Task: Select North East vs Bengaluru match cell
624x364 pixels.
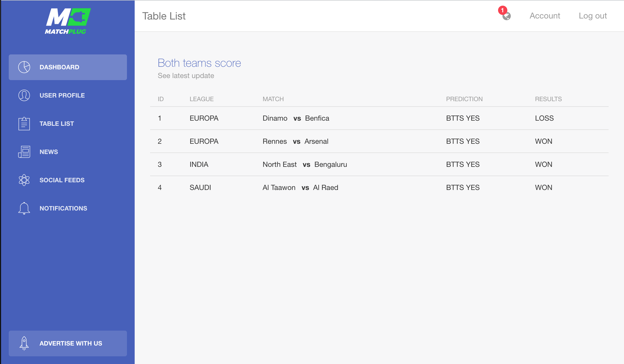Action: click(305, 165)
